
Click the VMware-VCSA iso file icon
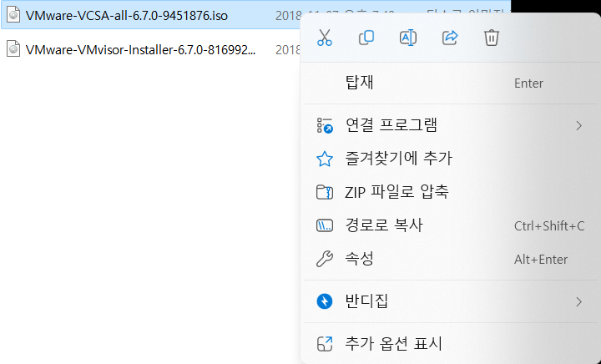pyautogui.click(x=13, y=15)
